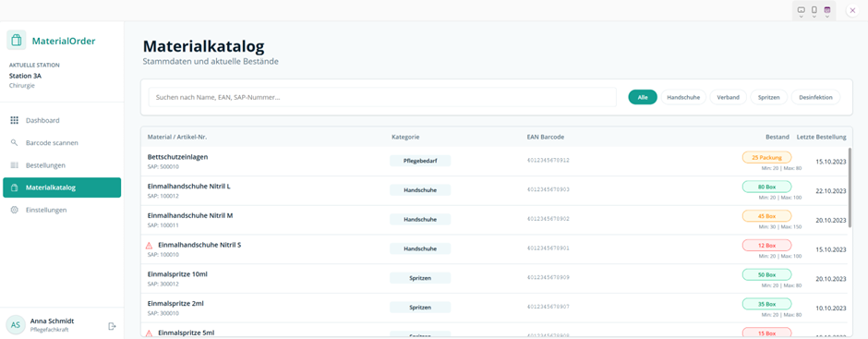Select the Materialkatalog menu entry
The height and width of the screenshot is (339, 868).
(62, 188)
